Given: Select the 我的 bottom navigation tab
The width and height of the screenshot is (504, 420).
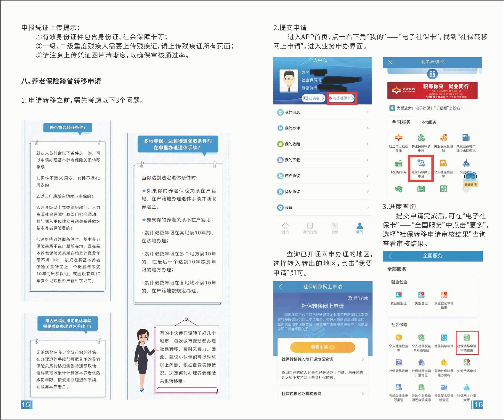Looking at the screenshot, I should point(359,228).
